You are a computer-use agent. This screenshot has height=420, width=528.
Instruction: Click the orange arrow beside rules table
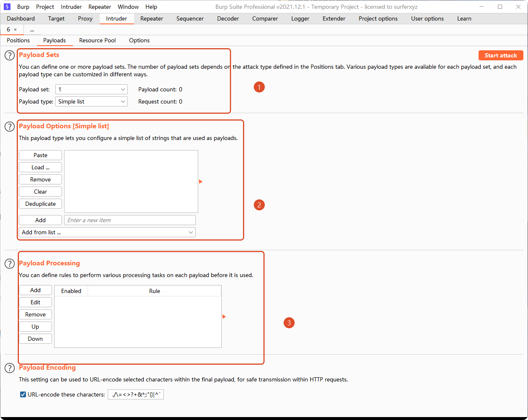(224, 316)
